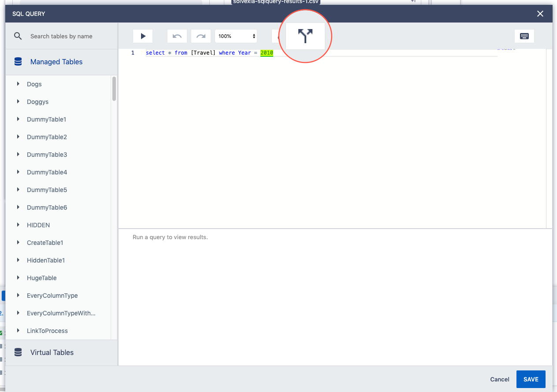Expand the EveryColumnType table

pos(18,295)
